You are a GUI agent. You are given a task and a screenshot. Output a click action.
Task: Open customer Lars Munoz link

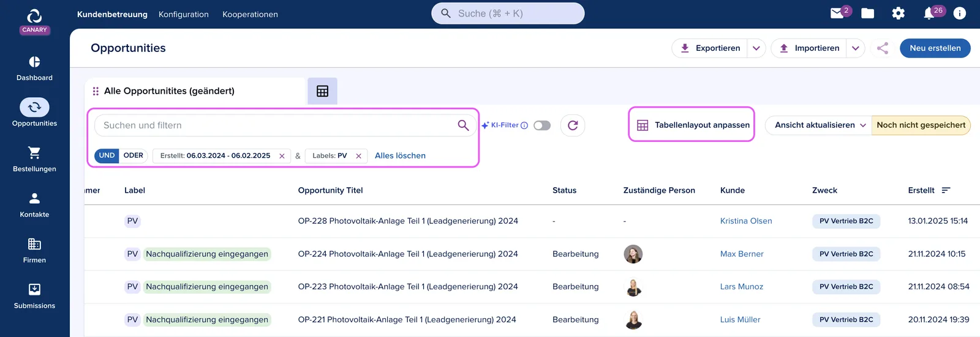point(742,287)
